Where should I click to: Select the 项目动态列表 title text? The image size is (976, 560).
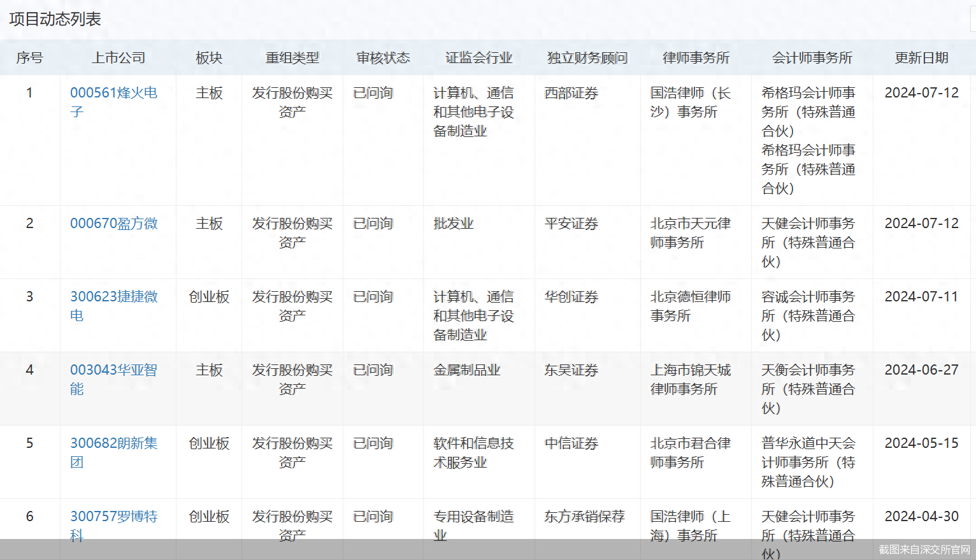[x=55, y=19]
